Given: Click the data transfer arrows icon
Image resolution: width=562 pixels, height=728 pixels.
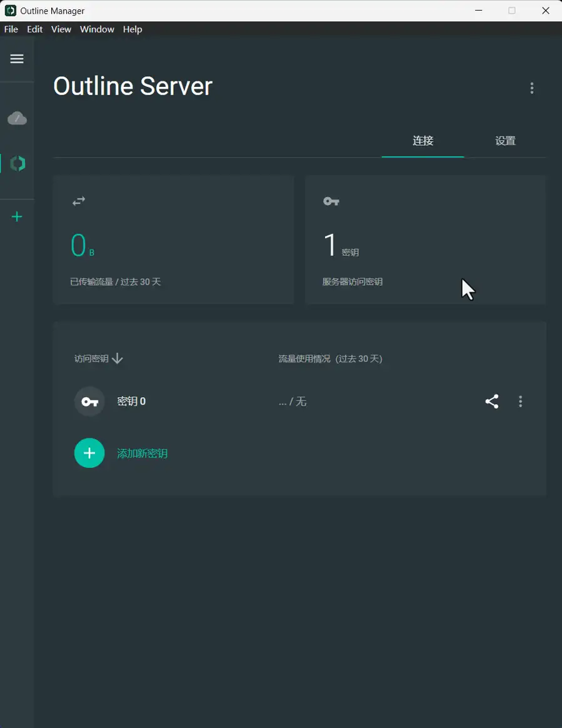Looking at the screenshot, I should click(x=79, y=201).
